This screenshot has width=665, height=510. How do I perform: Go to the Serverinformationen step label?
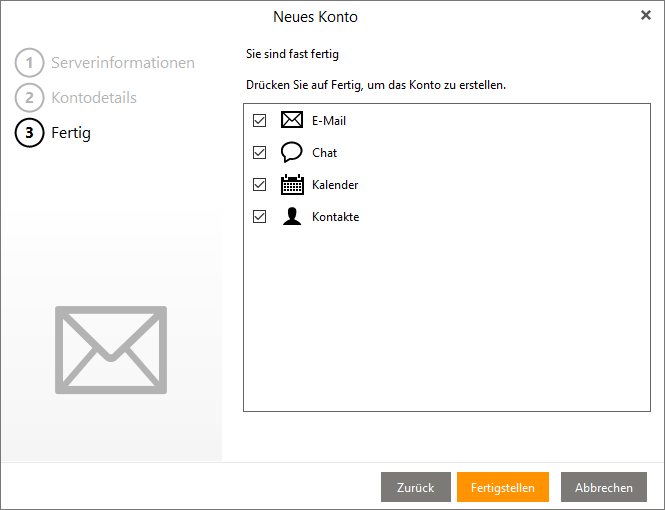[x=123, y=63]
